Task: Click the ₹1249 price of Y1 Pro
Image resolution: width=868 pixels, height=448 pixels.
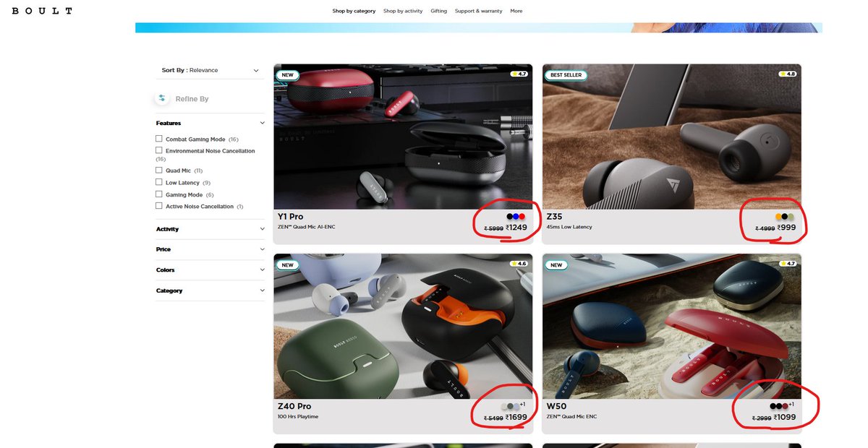Action: click(516, 228)
